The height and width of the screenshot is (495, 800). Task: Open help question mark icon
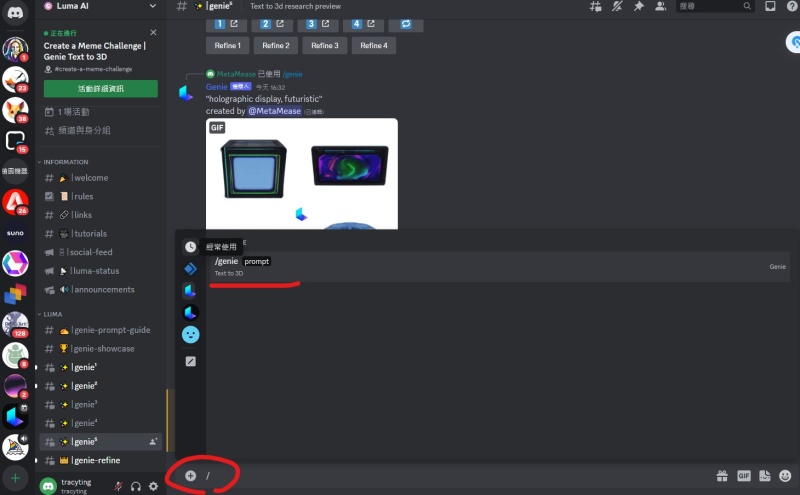pos(792,6)
